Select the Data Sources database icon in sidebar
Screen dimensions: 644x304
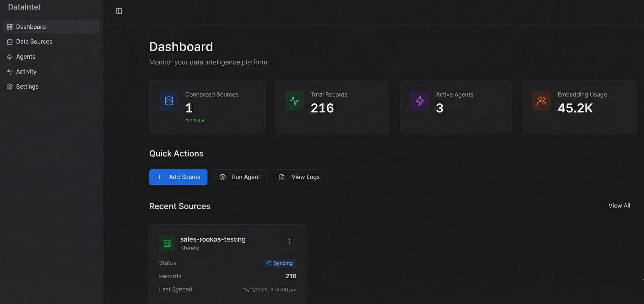pos(10,42)
